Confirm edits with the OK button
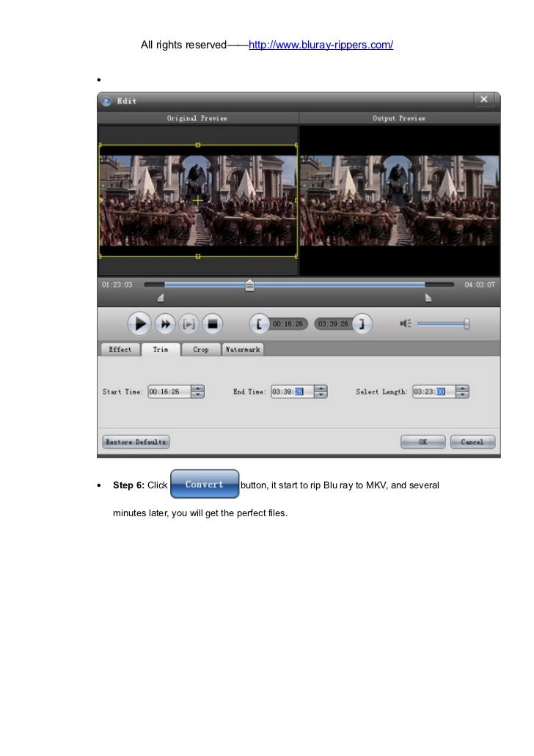 tap(423, 442)
